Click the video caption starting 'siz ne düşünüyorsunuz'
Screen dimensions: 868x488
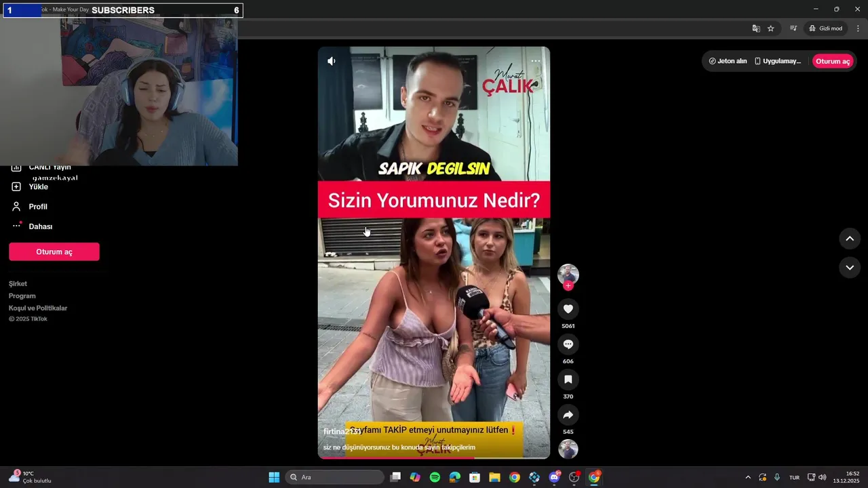[399, 447]
